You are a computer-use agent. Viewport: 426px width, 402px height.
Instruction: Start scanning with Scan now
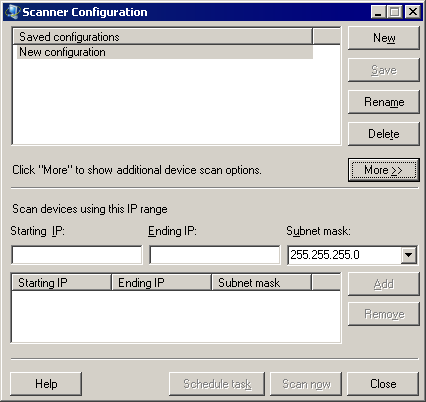pyautogui.click(x=306, y=384)
